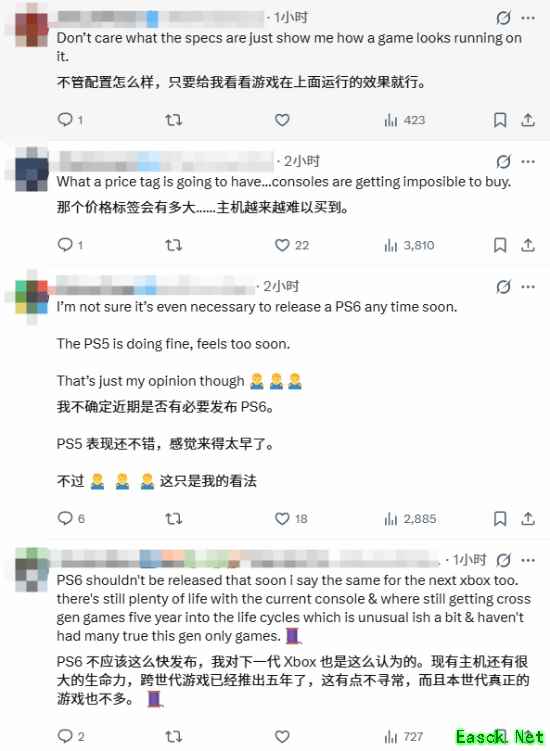The height and width of the screenshot is (751, 550).
Task: Retweet the last tweet about Xbox
Action: (173, 736)
